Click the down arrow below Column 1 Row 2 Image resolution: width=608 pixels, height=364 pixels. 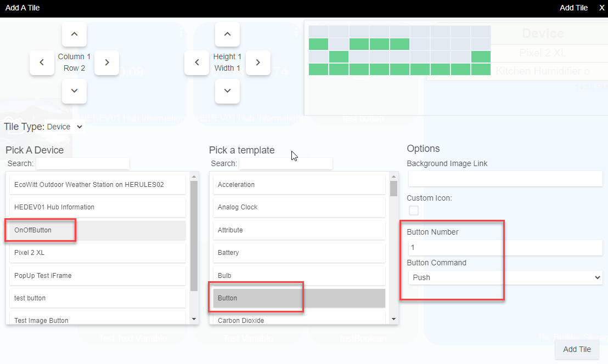pyautogui.click(x=74, y=91)
